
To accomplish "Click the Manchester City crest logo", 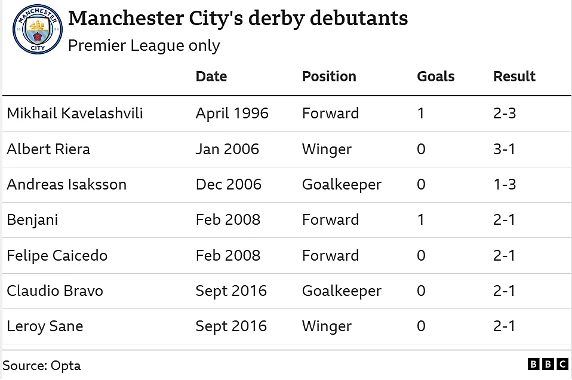I will tap(38, 29).
